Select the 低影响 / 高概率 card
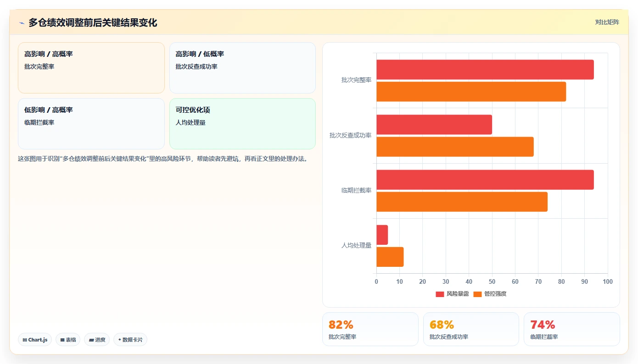Image resolution: width=638 pixels, height=364 pixels. 91,124
